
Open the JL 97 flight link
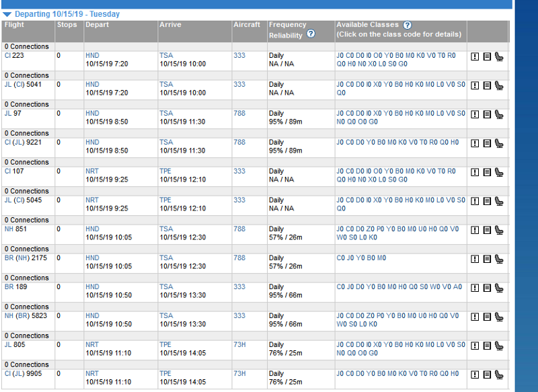point(13,113)
